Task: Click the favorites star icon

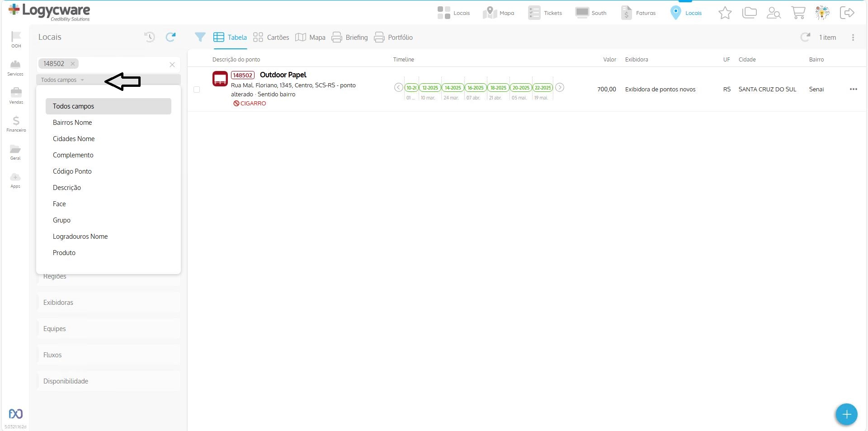Action: pos(725,13)
